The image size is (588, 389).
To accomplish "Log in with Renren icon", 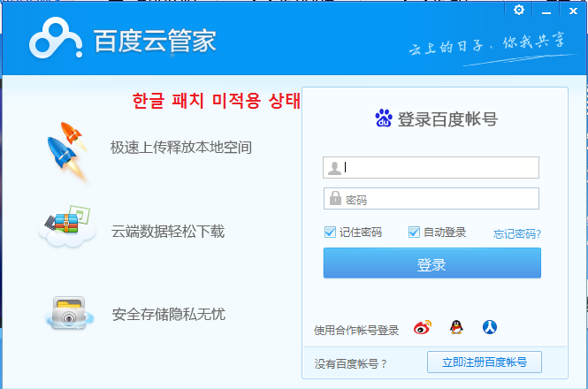I will click(489, 327).
